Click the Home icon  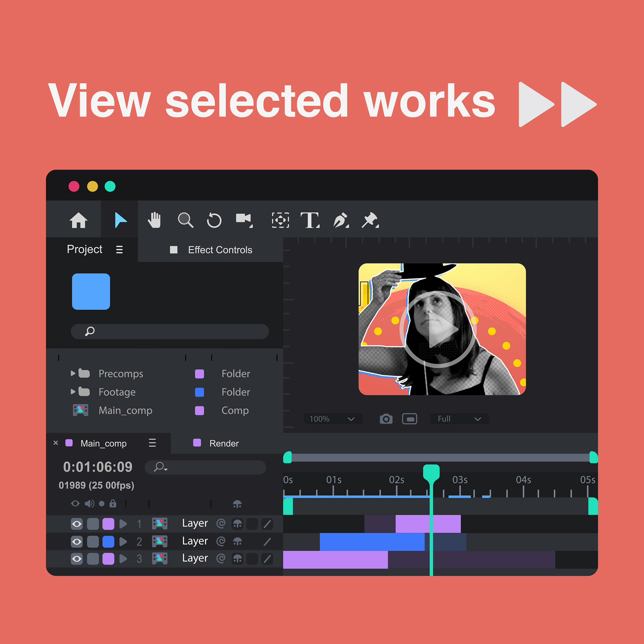pos(78,220)
